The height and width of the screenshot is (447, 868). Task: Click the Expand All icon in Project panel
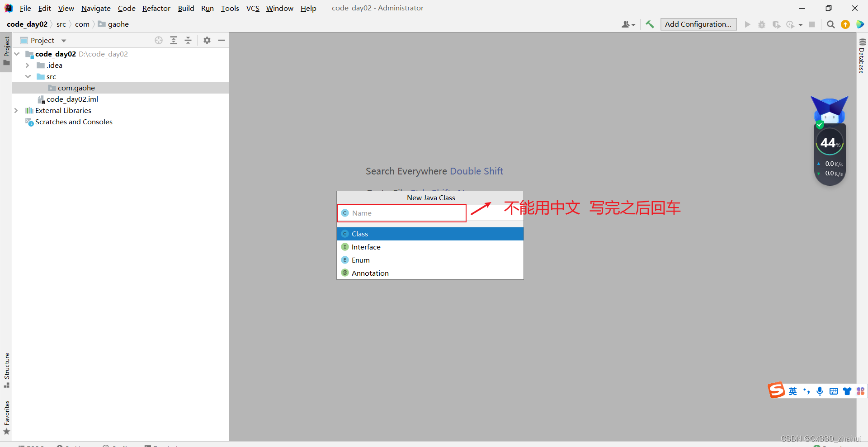tap(174, 40)
